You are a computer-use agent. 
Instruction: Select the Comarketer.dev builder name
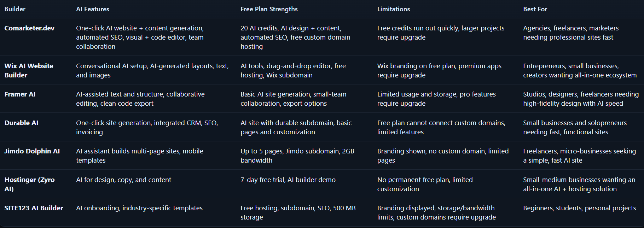[29, 28]
